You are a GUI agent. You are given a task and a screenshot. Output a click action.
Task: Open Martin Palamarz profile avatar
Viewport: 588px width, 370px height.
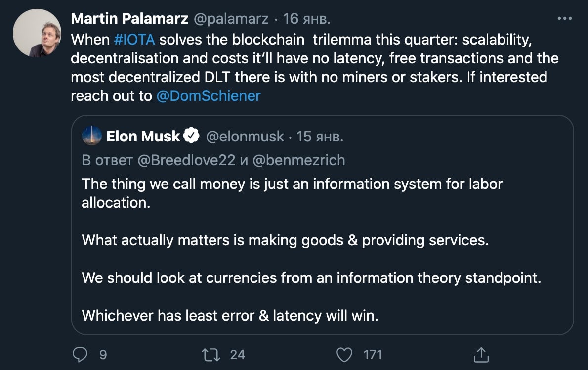(37, 34)
